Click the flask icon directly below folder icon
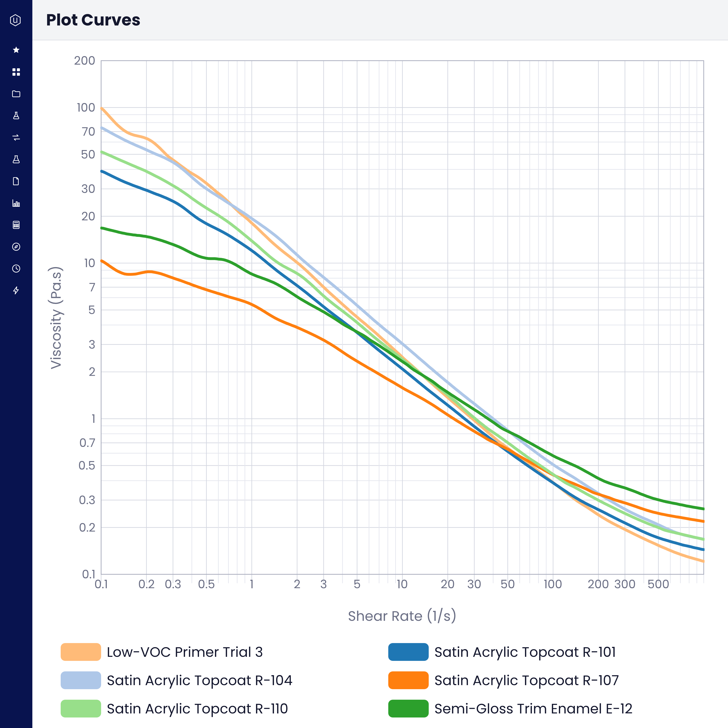This screenshot has height=728, width=728. click(16, 116)
